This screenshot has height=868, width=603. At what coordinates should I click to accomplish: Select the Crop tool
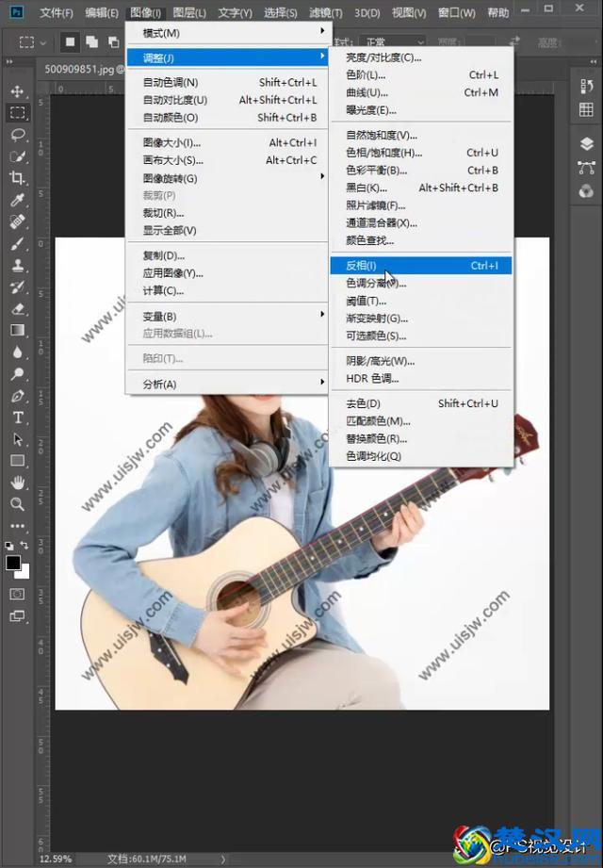17,178
